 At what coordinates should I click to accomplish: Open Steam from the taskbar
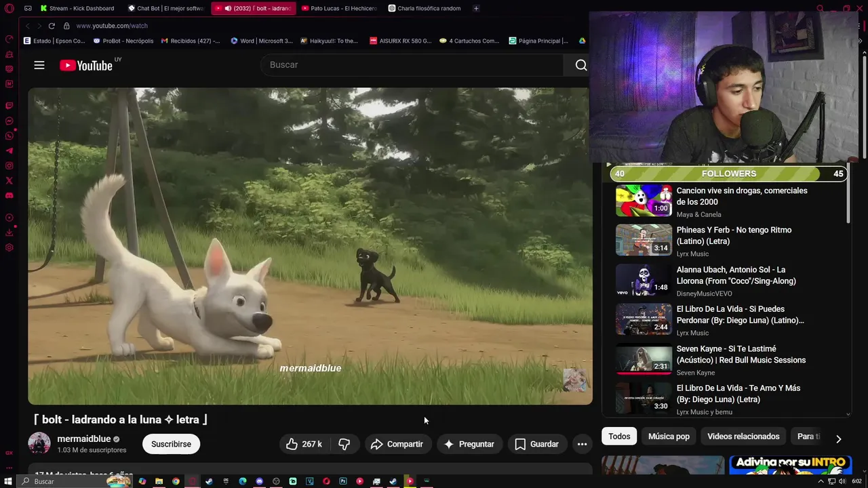(209, 481)
